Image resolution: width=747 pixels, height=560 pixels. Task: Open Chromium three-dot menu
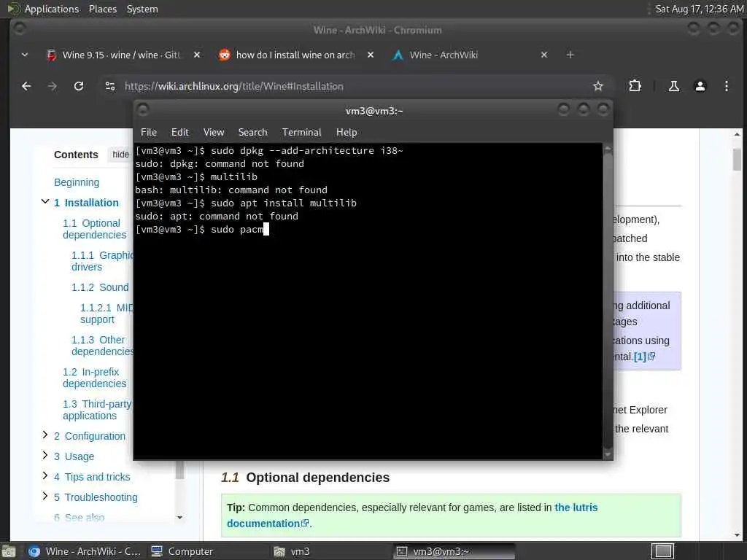point(726,86)
